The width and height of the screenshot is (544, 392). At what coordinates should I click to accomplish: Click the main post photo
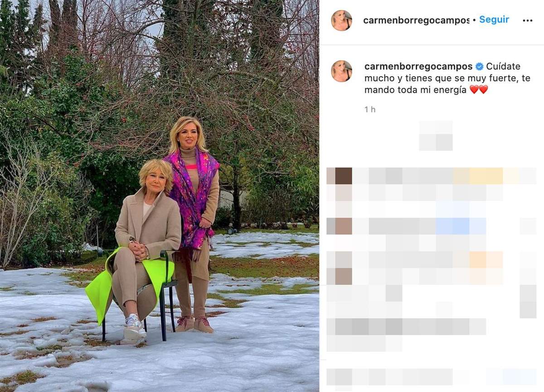159,196
